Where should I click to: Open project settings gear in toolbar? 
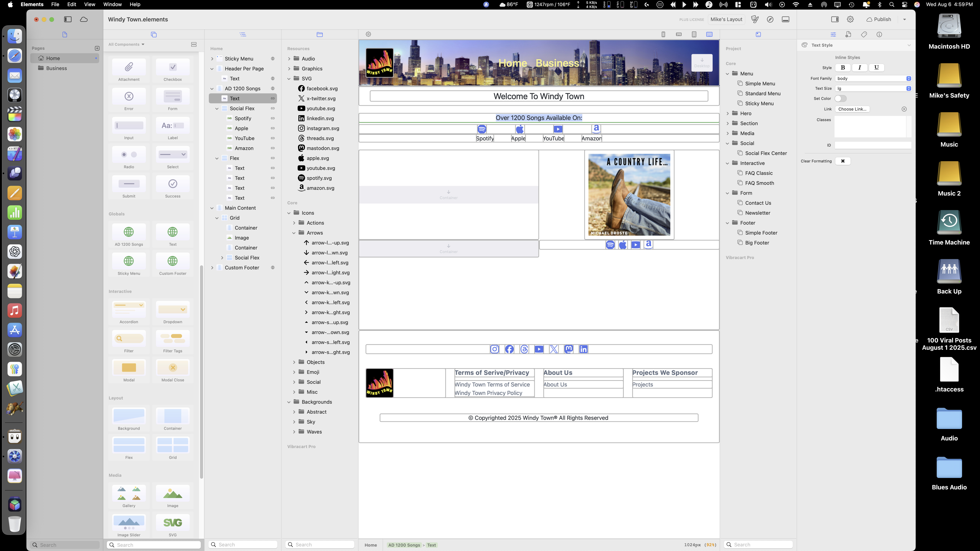coord(850,19)
